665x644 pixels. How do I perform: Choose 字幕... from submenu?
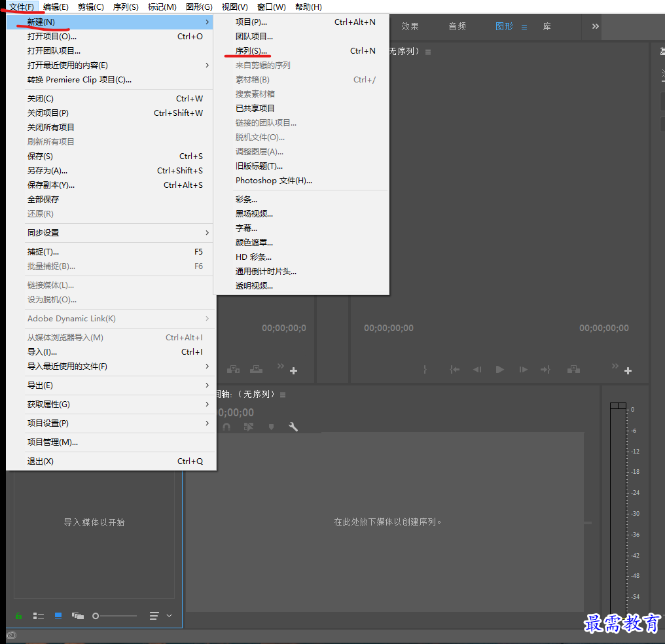301,228
